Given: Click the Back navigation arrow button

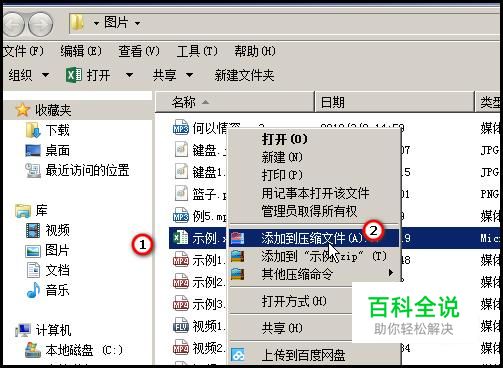Looking at the screenshot, I should coord(13,24).
